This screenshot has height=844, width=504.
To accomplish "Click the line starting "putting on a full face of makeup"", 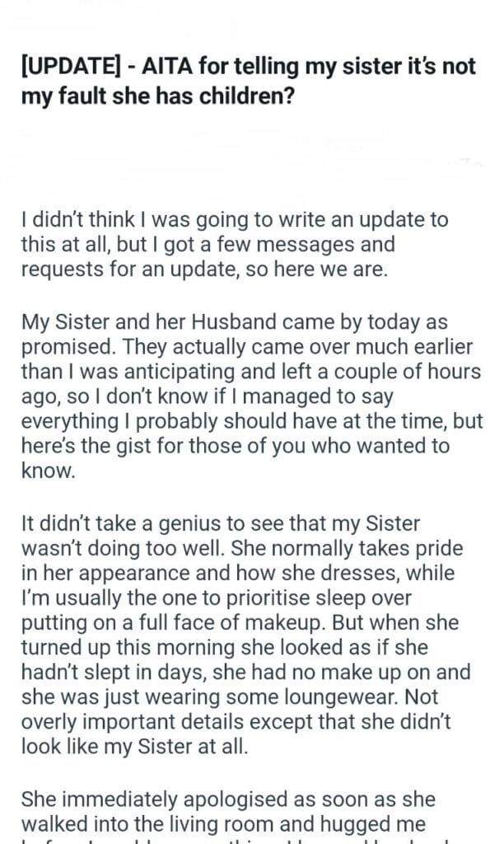I will pos(230,622).
